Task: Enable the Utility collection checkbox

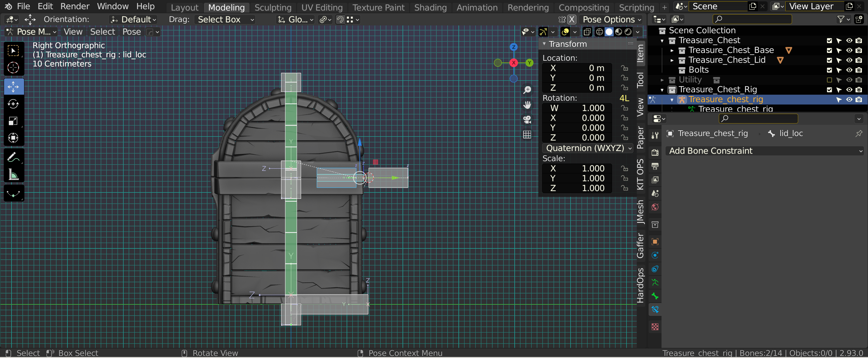Action: pyautogui.click(x=829, y=80)
